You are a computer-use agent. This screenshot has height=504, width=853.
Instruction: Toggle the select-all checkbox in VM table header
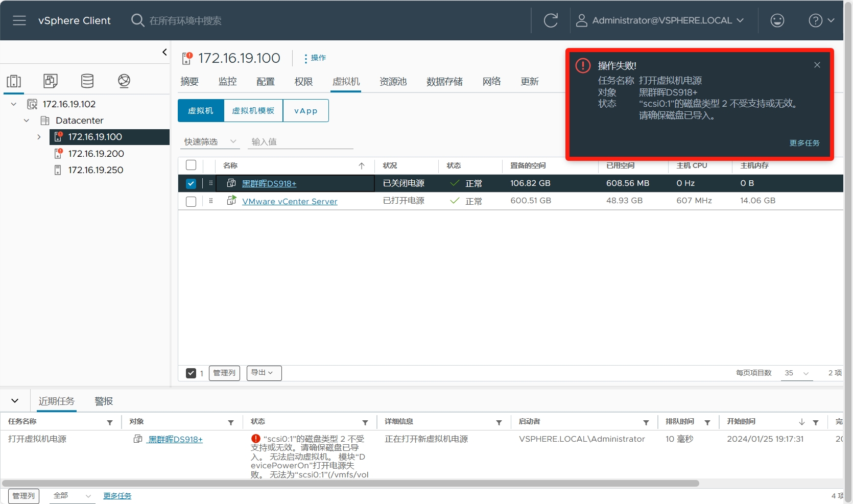(191, 165)
